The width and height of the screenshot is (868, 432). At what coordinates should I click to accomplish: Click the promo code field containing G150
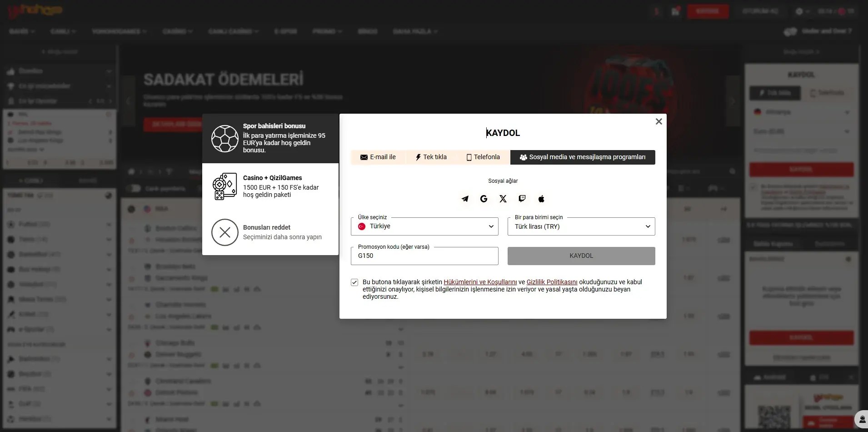tap(424, 256)
